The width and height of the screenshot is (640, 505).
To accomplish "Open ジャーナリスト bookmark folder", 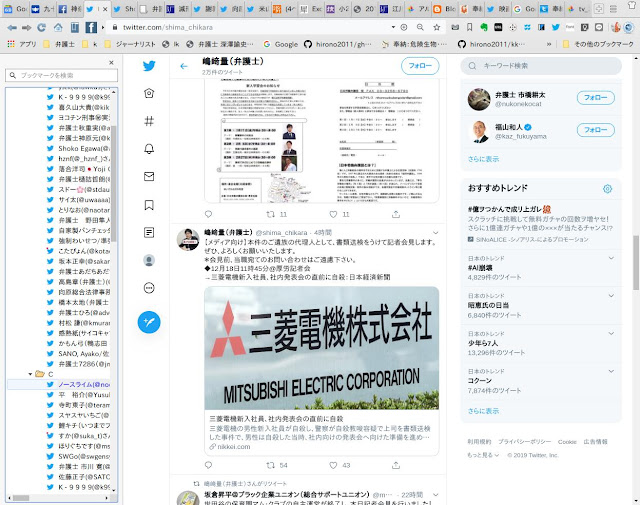I will [130, 44].
